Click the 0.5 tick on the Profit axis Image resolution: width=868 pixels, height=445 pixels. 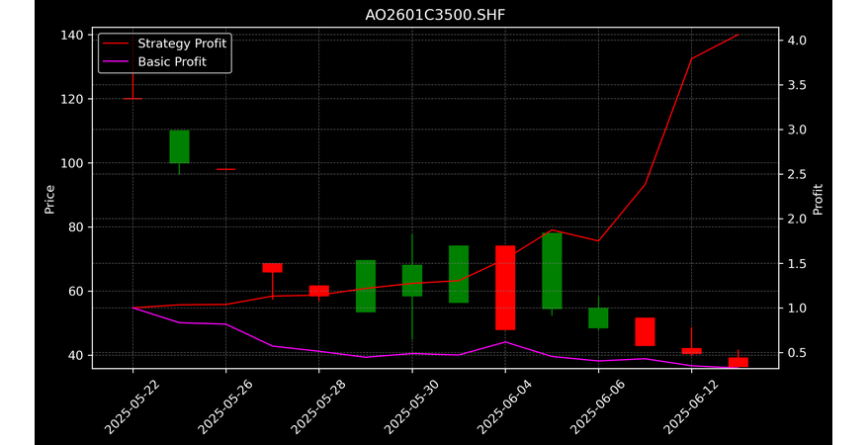coord(796,353)
